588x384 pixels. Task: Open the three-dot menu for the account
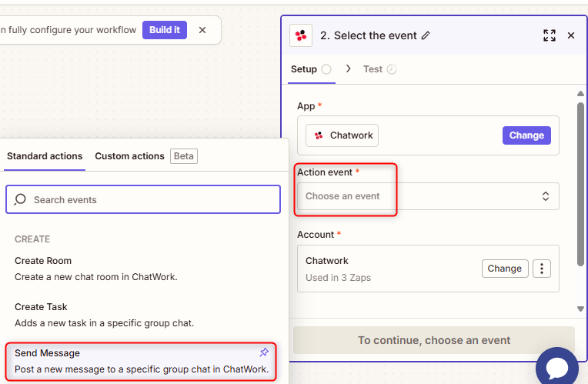point(543,269)
